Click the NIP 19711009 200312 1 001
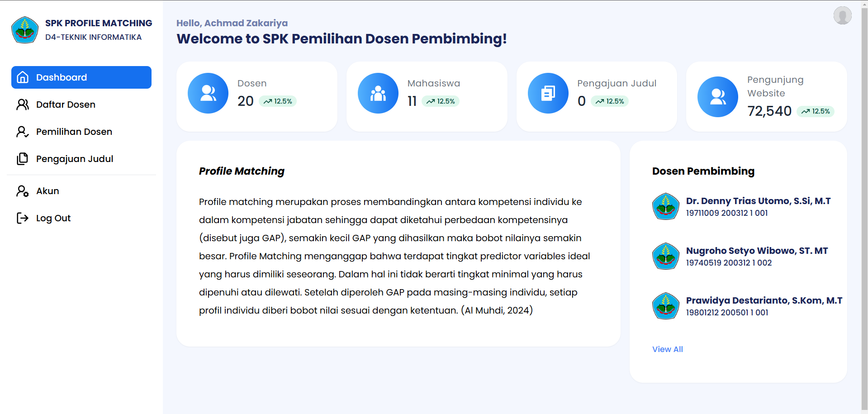 727,213
